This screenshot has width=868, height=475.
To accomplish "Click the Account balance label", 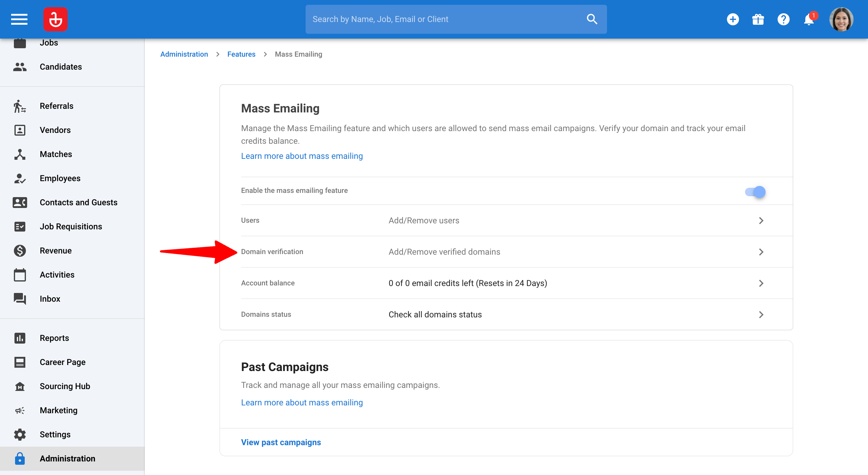I will (268, 283).
